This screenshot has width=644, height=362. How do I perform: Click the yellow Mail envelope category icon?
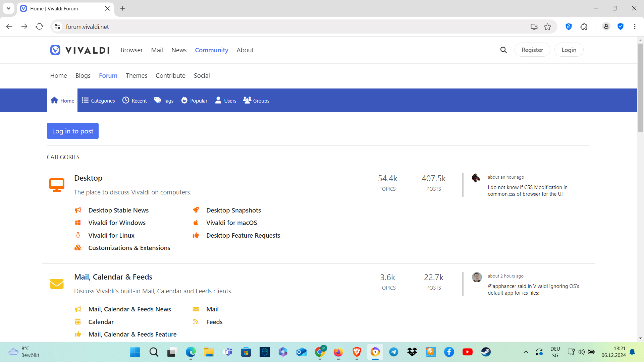[x=57, y=284]
